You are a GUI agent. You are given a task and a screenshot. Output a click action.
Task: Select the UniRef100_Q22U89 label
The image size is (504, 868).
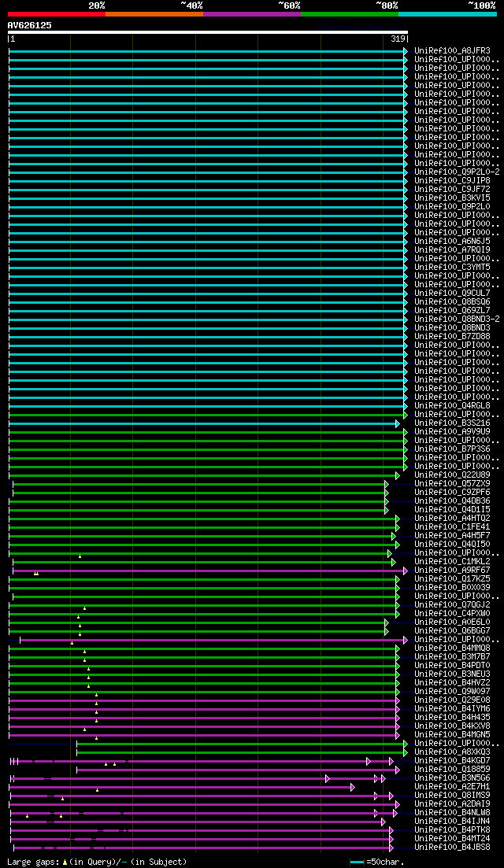click(452, 475)
